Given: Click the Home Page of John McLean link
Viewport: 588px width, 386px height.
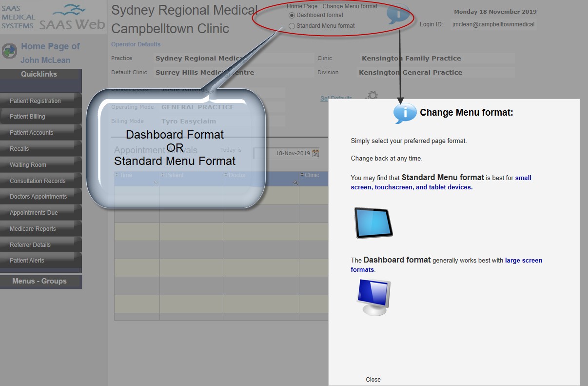Looking at the screenshot, I should pyautogui.click(x=49, y=53).
